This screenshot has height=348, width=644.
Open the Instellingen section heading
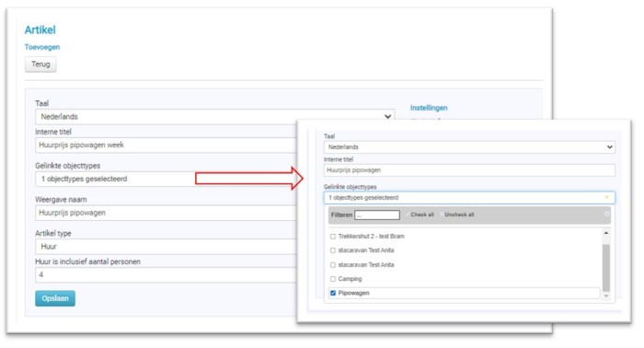pos(429,108)
